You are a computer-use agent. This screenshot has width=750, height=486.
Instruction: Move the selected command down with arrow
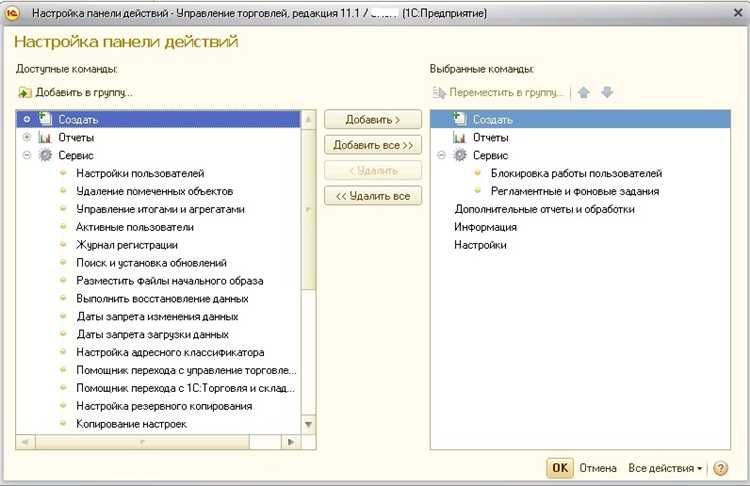coord(607,92)
